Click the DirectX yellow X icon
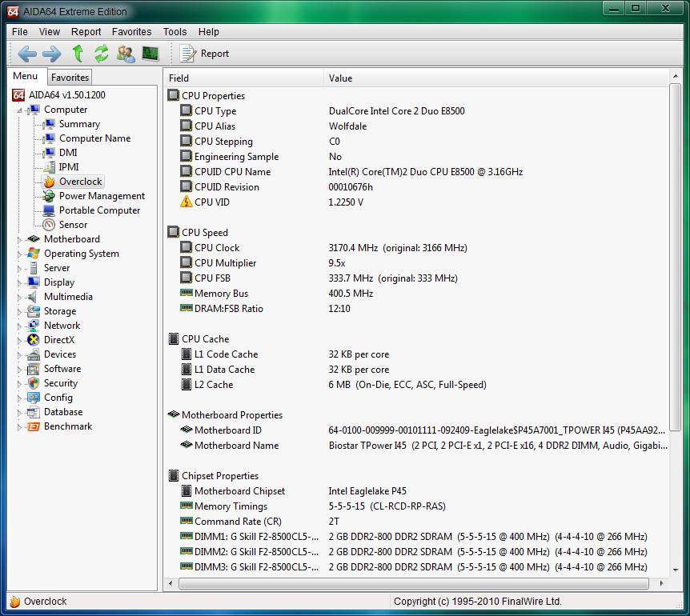 (34, 340)
